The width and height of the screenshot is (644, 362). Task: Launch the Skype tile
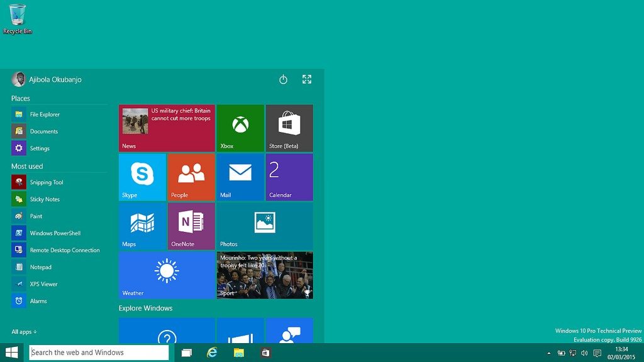click(142, 177)
